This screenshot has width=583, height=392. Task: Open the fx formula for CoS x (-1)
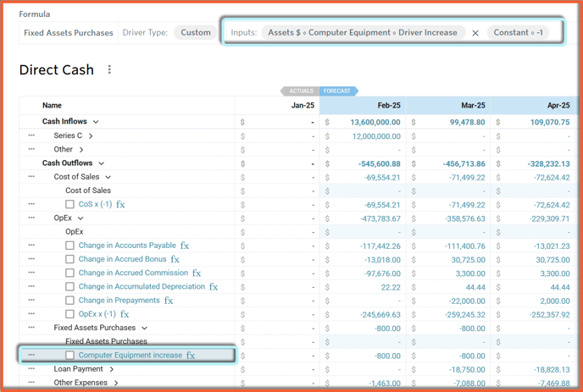coord(120,204)
